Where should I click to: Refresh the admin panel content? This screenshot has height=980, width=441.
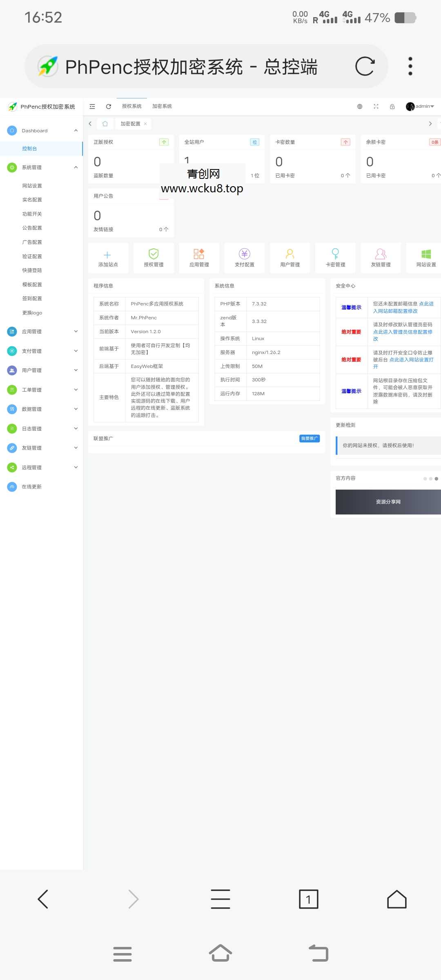pyautogui.click(x=109, y=107)
